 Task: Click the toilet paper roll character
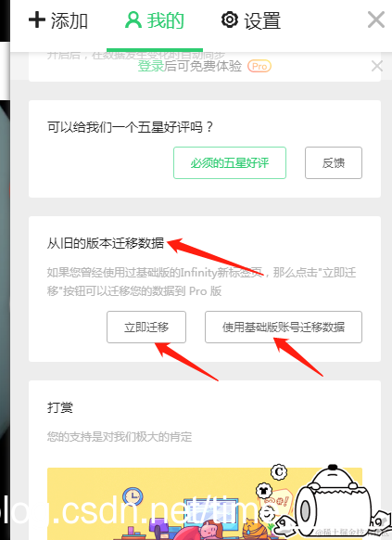pyautogui.click(x=334, y=501)
